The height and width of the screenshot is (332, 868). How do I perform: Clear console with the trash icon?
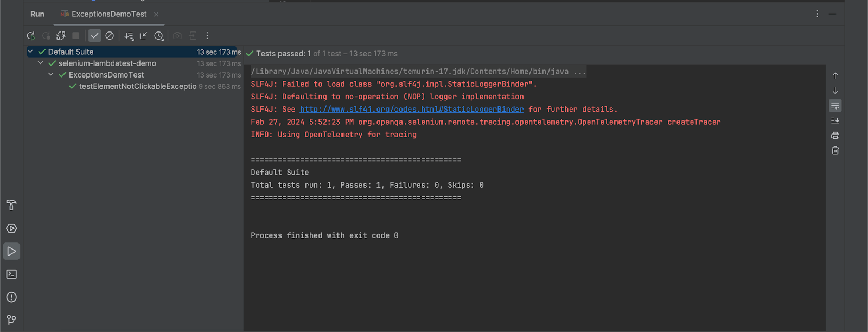[835, 150]
